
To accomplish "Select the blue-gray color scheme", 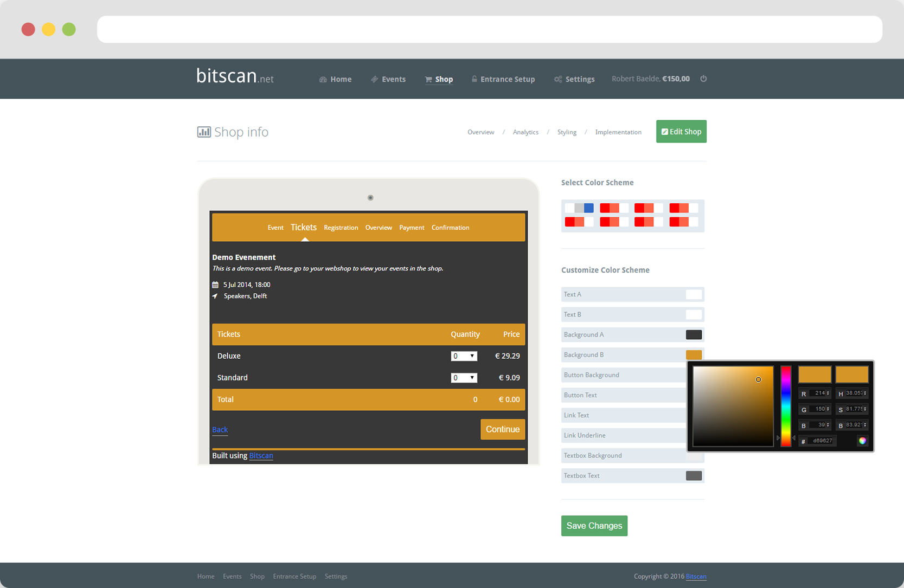I will coord(579,208).
